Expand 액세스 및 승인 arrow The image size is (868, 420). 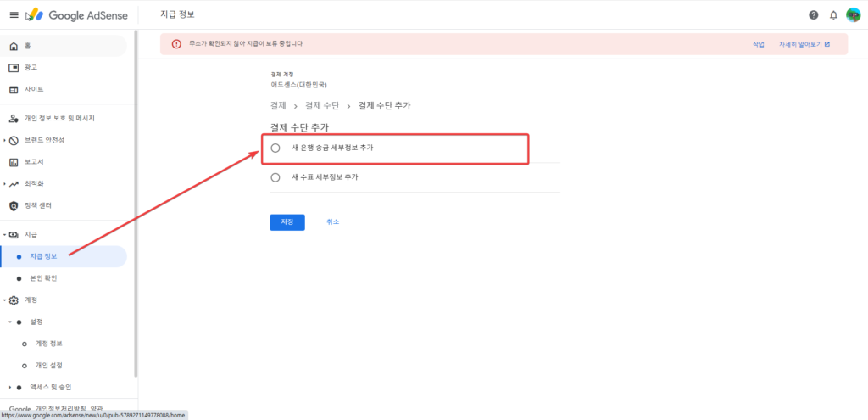[10, 387]
